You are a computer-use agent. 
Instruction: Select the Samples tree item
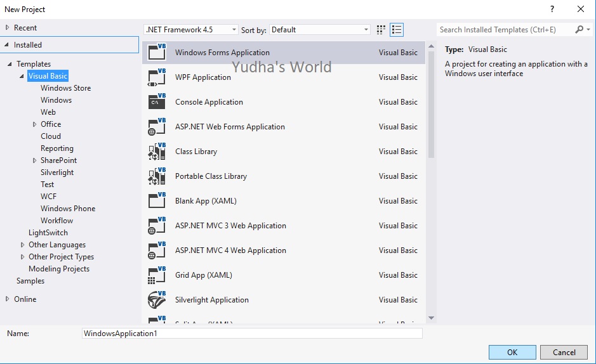click(x=30, y=281)
